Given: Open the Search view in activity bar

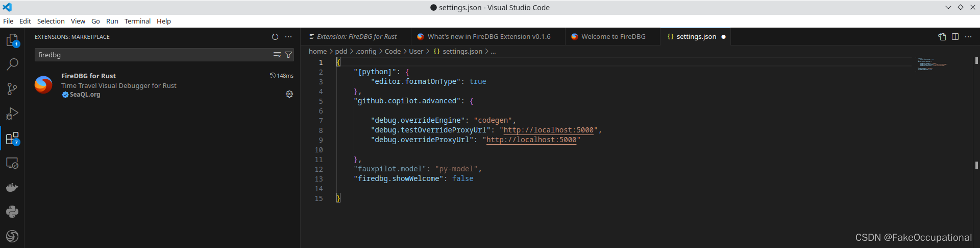Looking at the screenshot, I should pos(12,64).
